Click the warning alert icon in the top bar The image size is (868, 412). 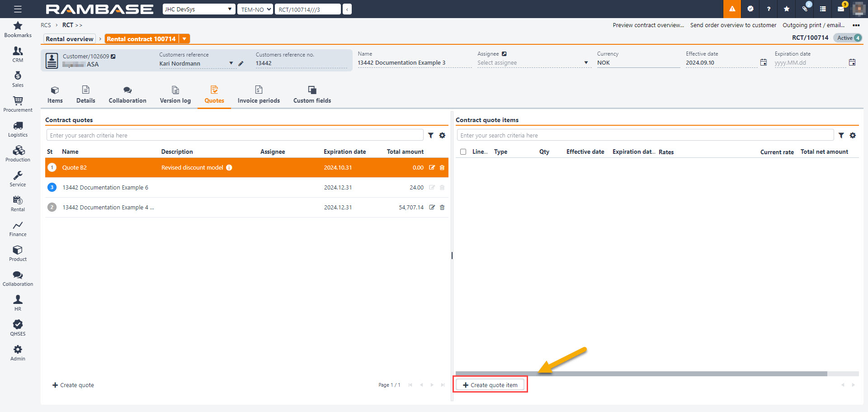click(732, 9)
